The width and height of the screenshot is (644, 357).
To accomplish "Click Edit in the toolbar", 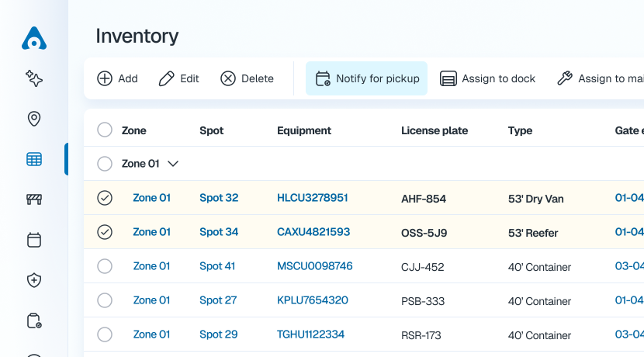I will [179, 78].
